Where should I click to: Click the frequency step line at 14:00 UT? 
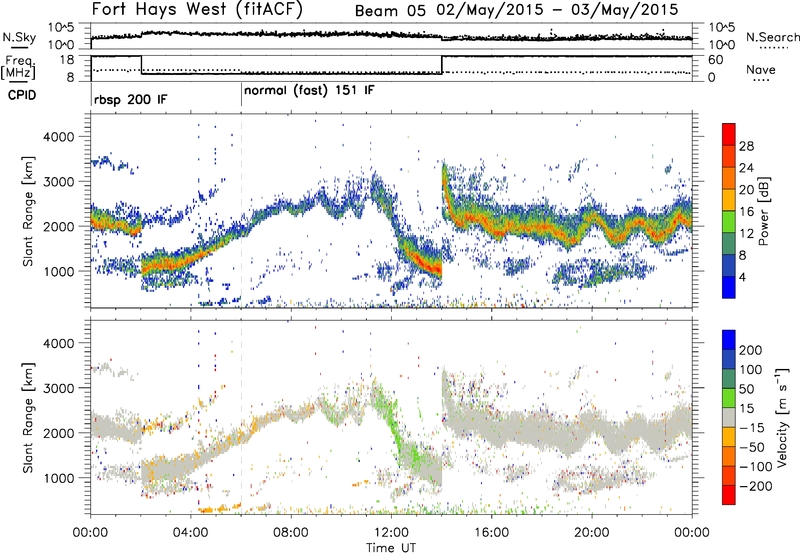(442, 65)
